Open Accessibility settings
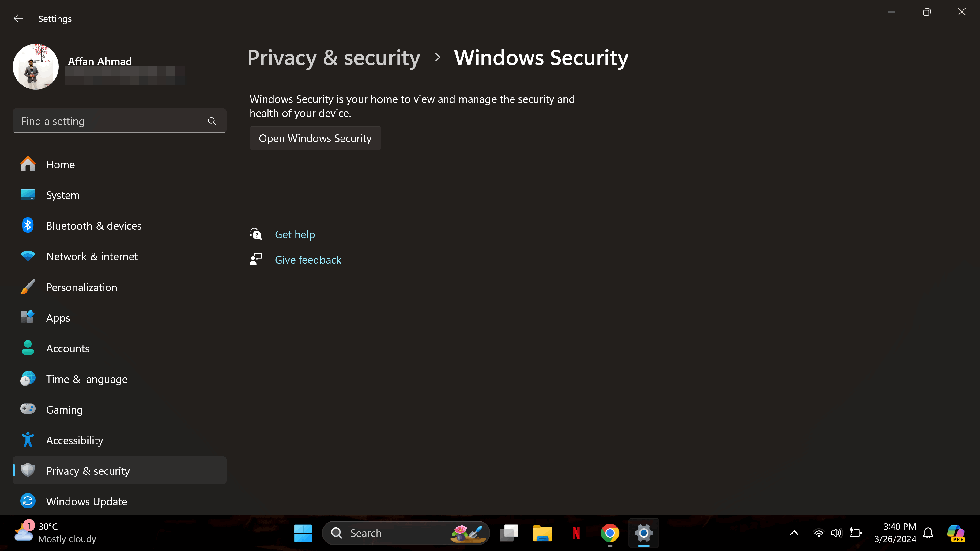980x551 pixels. 74,440
